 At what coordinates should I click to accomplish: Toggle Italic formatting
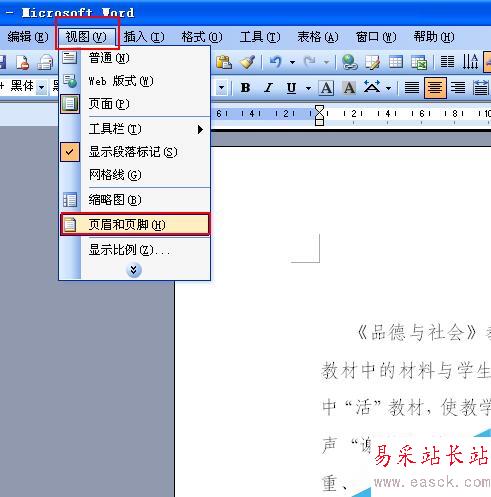pyautogui.click(x=268, y=88)
